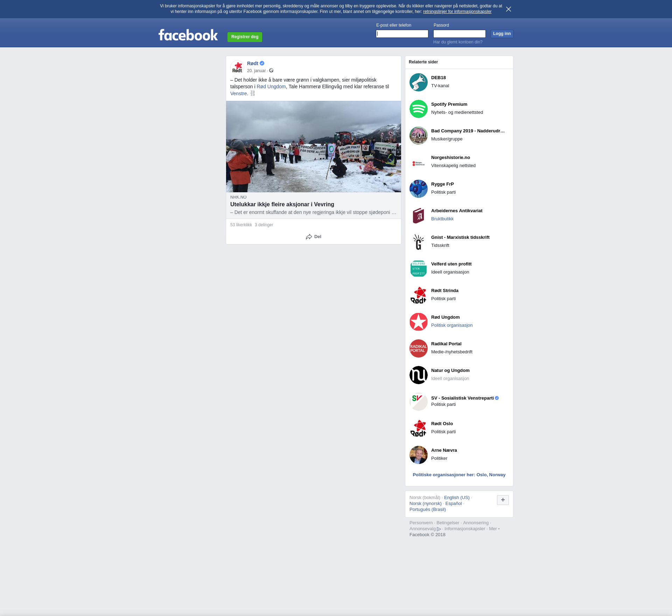The width and height of the screenshot is (672, 616).
Task: Open the Rød Ungdom mention in post
Action: pyautogui.click(x=271, y=86)
